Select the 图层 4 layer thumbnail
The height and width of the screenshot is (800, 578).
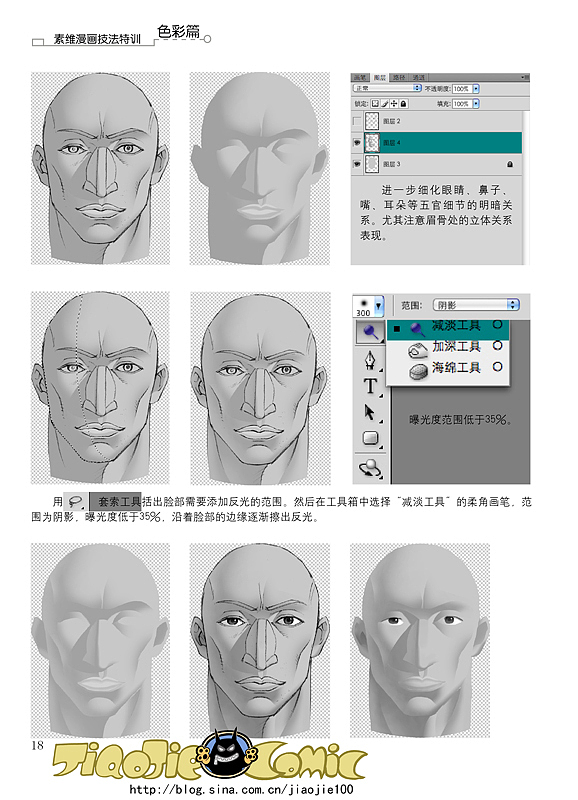(372, 143)
